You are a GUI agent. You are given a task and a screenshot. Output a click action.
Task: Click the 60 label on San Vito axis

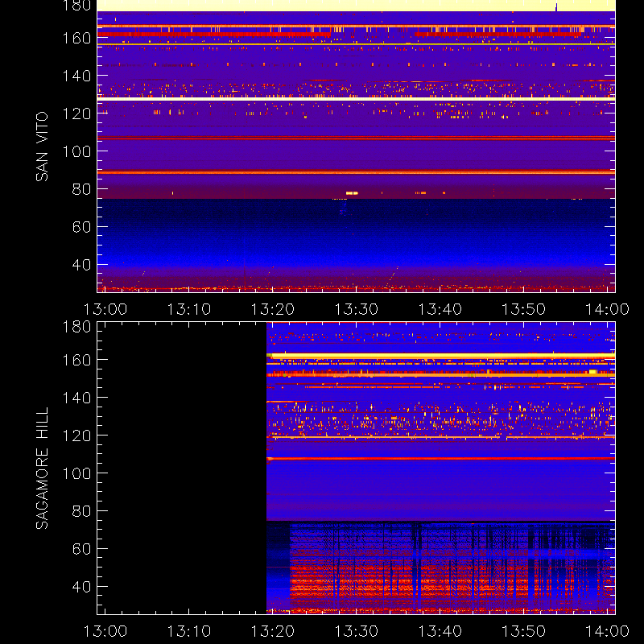[x=81, y=227]
